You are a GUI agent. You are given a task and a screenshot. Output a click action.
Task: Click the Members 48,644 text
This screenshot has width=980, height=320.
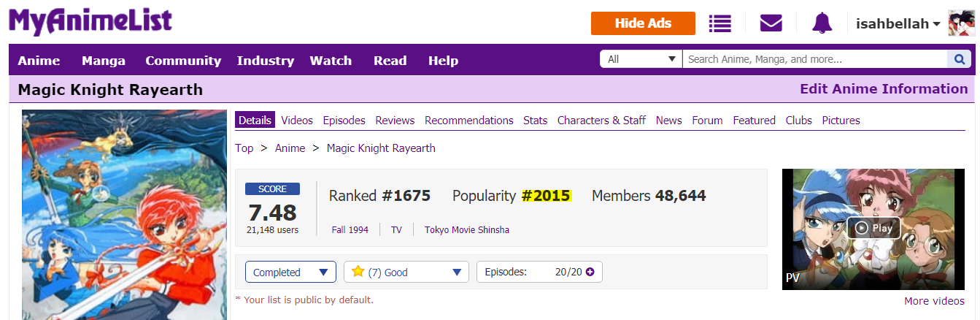click(x=649, y=196)
